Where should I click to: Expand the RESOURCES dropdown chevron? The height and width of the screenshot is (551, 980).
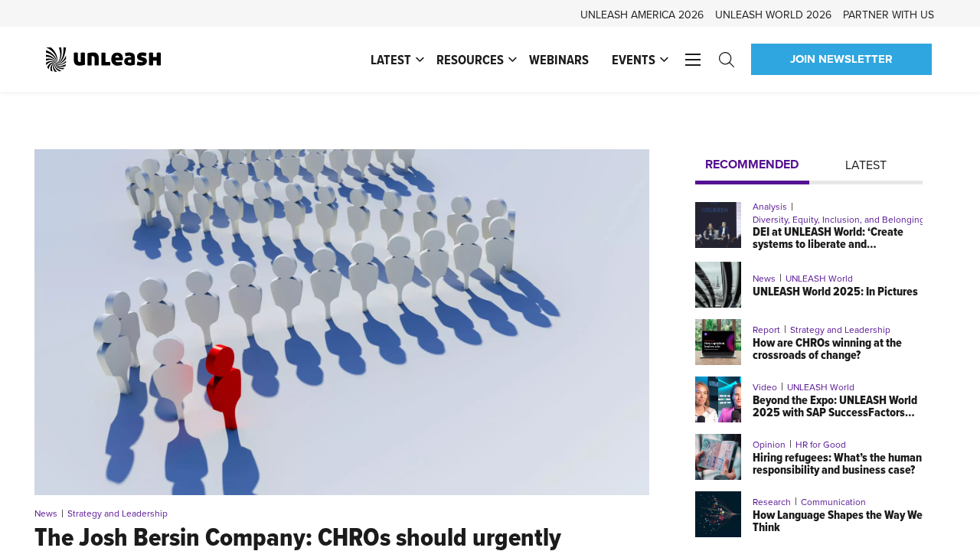click(x=512, y=60)
